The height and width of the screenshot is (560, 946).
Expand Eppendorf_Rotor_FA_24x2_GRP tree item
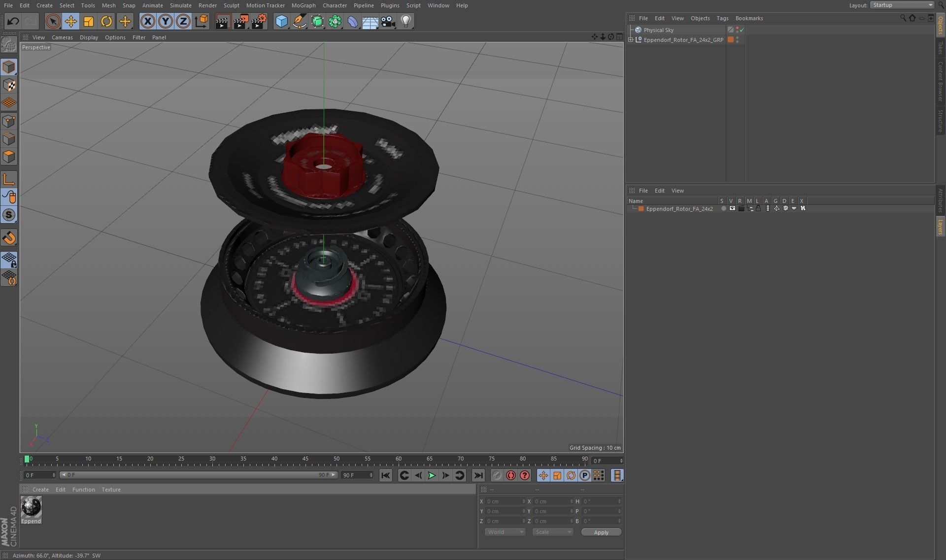click(x=631, y=40)
